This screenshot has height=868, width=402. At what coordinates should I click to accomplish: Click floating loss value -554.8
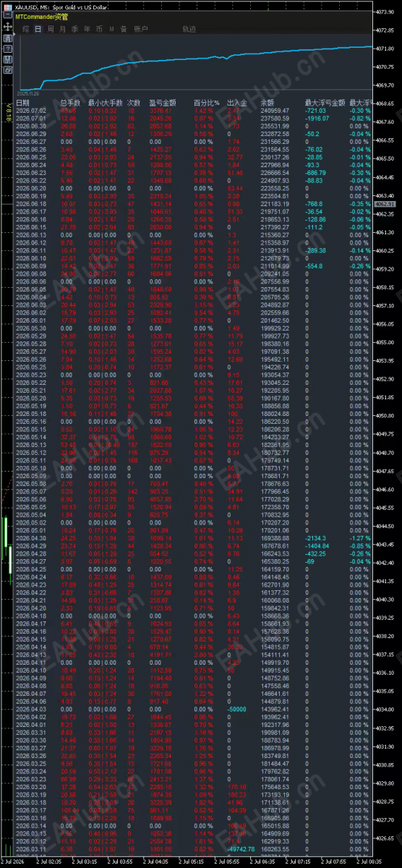[315, 266]
